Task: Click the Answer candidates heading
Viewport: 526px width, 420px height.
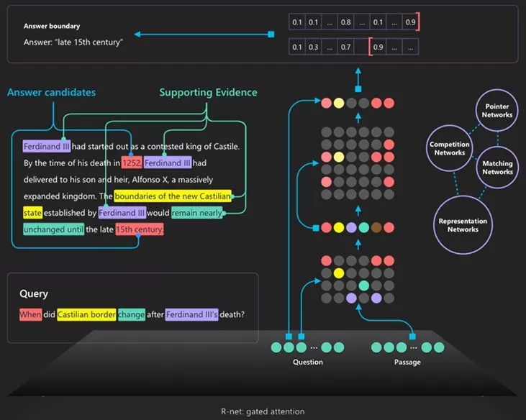Action: pyautogui.click(x=51, y=93)
